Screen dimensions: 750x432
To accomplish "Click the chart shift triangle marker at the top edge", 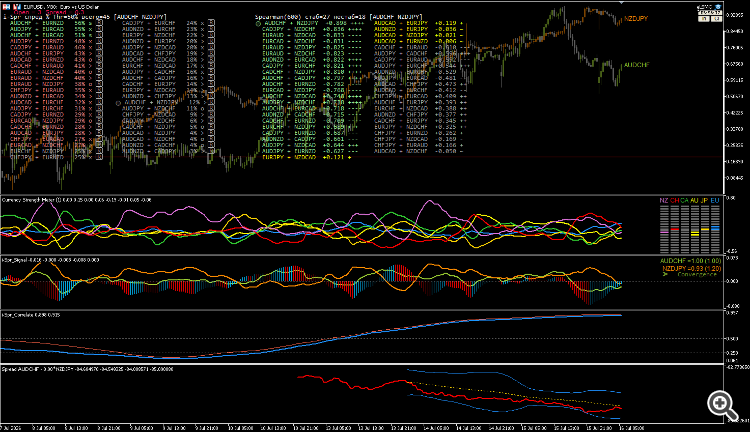I will (621, 3).
